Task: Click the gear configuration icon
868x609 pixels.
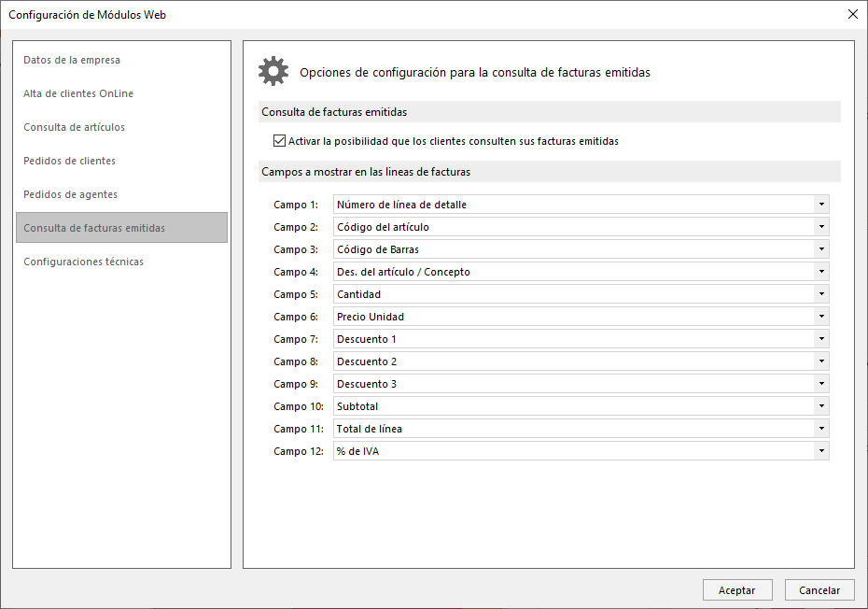Action: (x=273, y=72)
